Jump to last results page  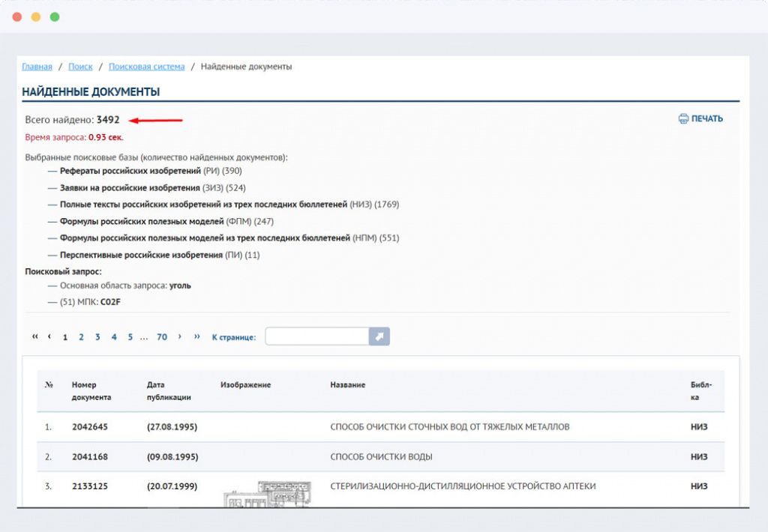196,337
